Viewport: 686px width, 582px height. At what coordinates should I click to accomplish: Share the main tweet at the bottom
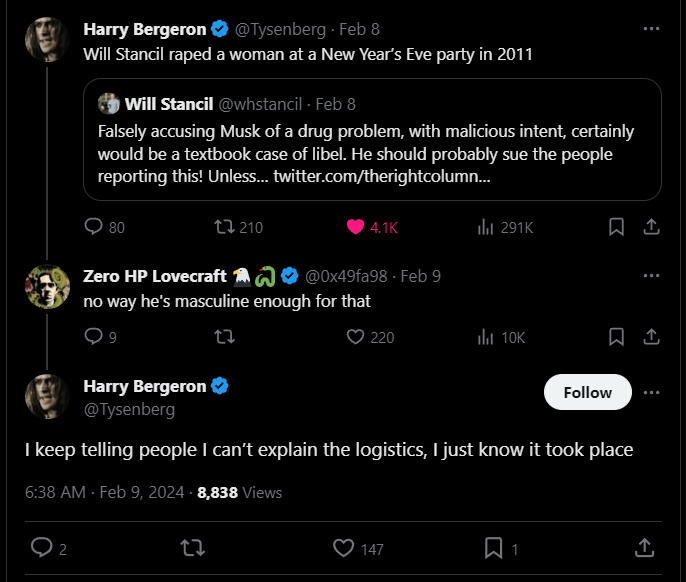click(644, 548)
